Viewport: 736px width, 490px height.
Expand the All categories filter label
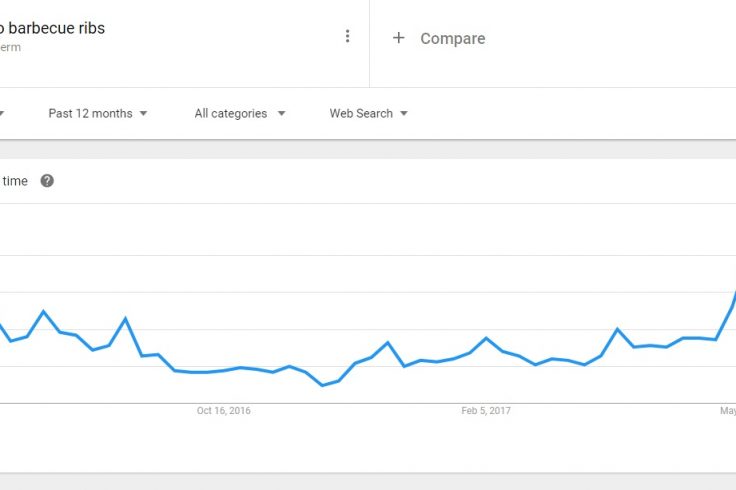coord(230,113)
